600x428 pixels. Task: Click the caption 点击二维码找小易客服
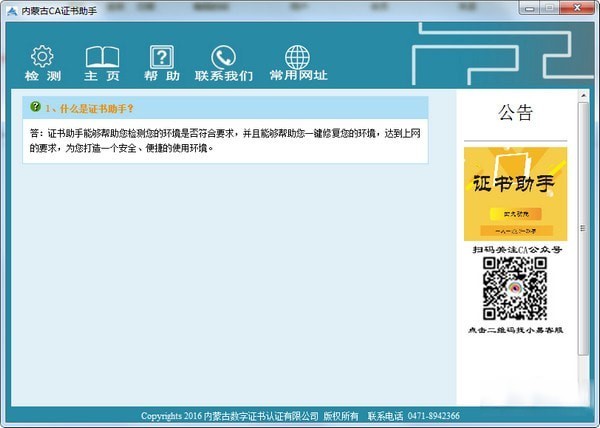pos(515,330)
